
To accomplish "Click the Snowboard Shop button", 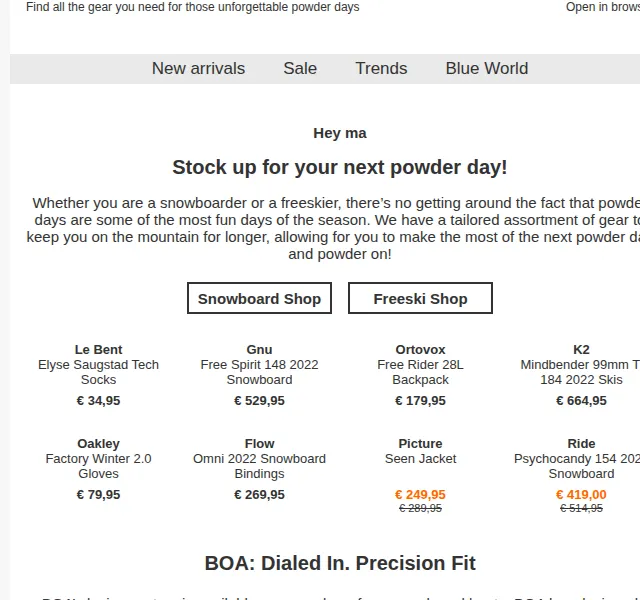I will click(259, 298).
